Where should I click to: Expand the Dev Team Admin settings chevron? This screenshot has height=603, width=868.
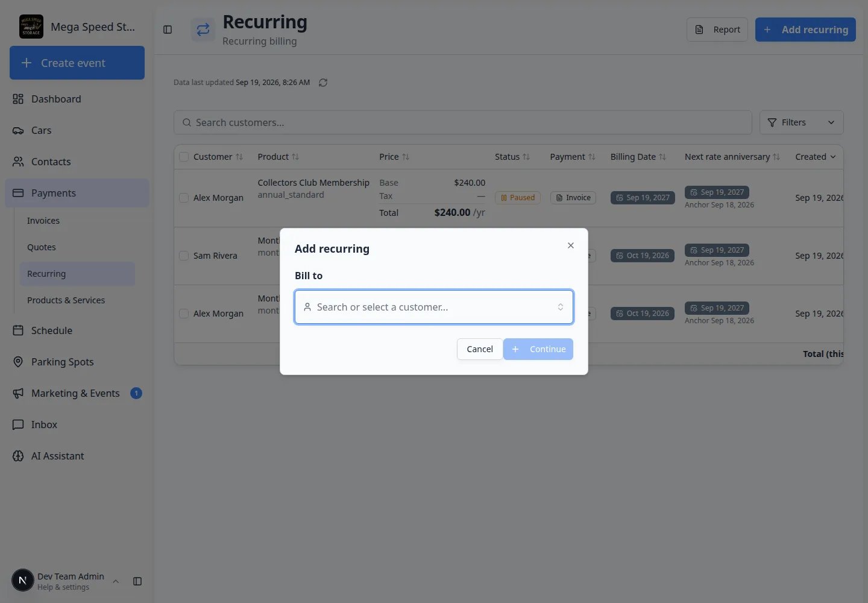116,581
